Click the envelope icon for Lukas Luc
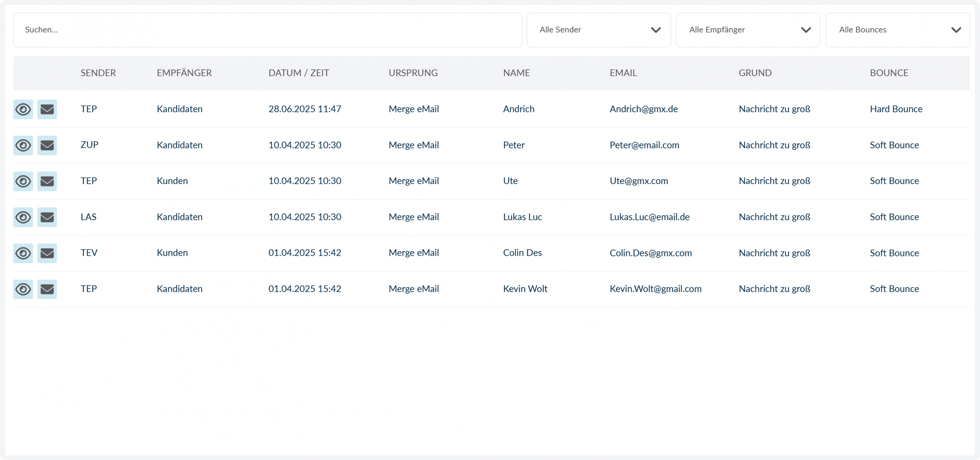 coord(47,217)
